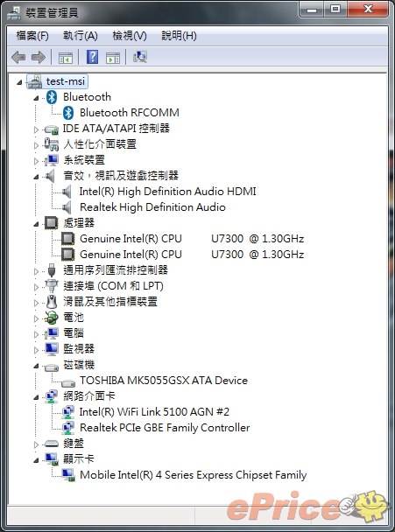Click the Back arrow toolbar icon
This screenshot has width=395, height=532.
click(18, 57)
